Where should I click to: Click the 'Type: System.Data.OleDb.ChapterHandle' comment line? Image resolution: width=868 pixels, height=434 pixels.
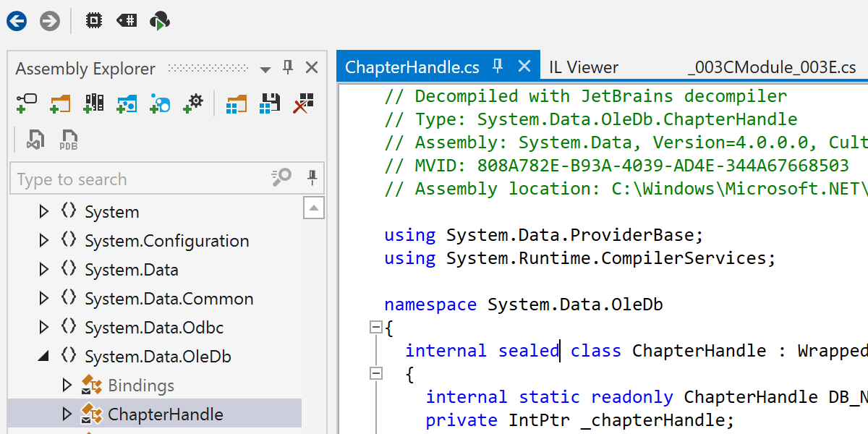591,119
